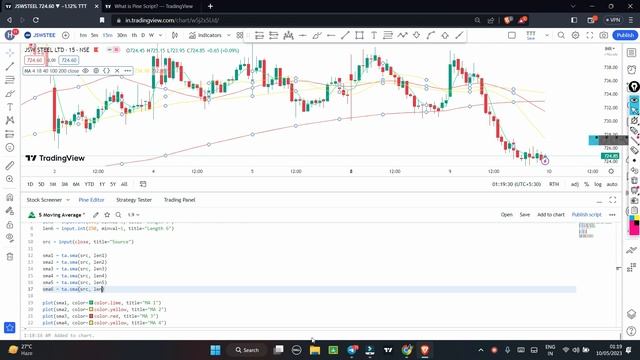Open MA indicator source code braces icon

click(107, 71)
